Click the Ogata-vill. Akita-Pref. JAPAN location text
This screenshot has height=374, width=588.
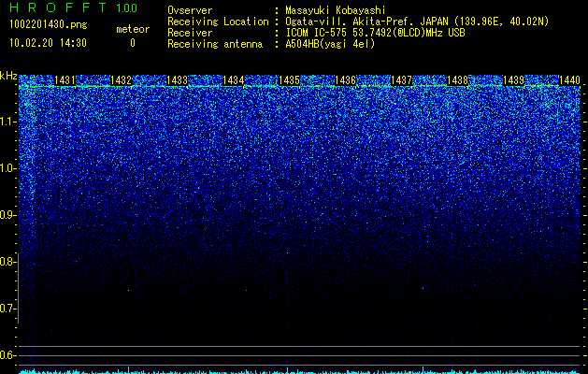(417, 22)
